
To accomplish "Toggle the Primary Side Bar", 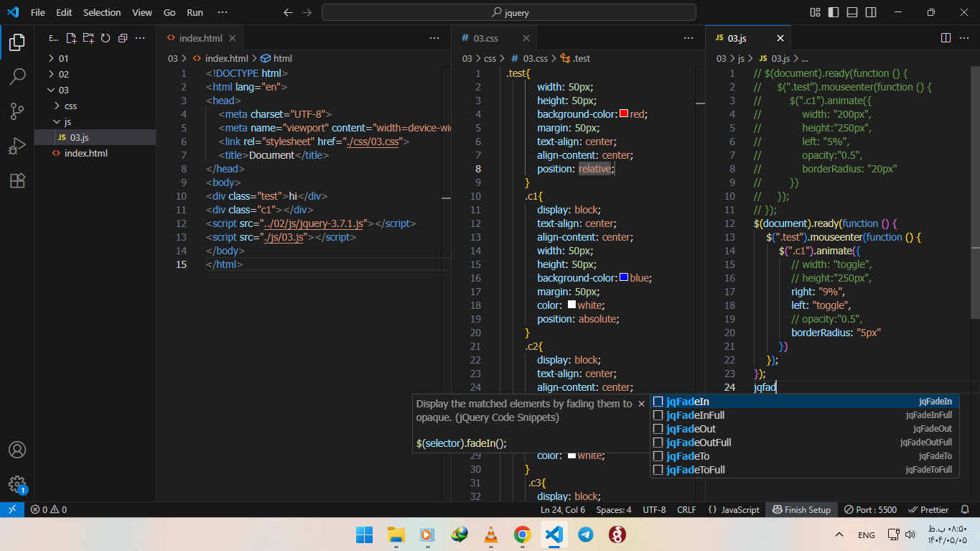I will tap(834, 12).
